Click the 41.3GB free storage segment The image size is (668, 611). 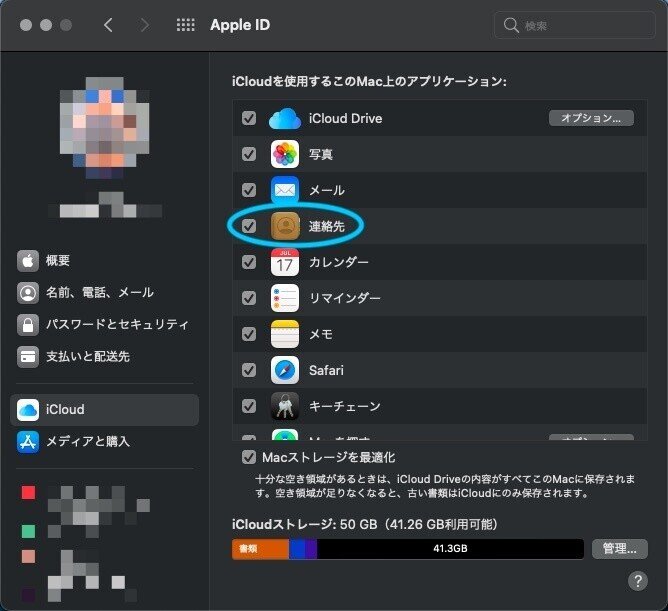click(x=450, y=549)
